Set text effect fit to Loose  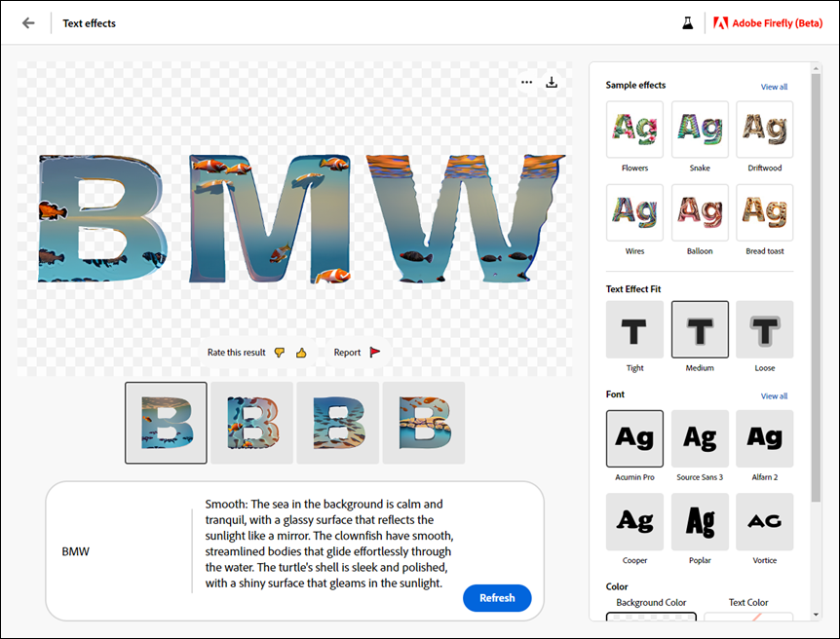pyautogui.click(x=764, y=329)
